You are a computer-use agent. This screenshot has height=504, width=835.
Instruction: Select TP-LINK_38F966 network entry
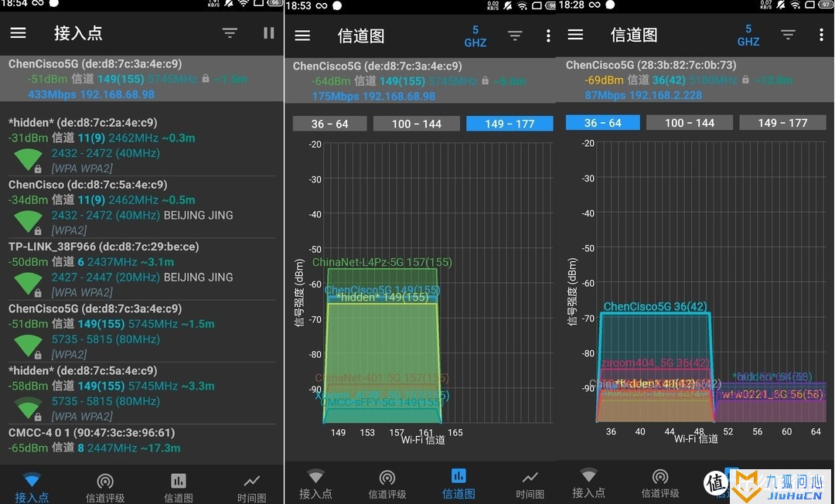[141, 269]
